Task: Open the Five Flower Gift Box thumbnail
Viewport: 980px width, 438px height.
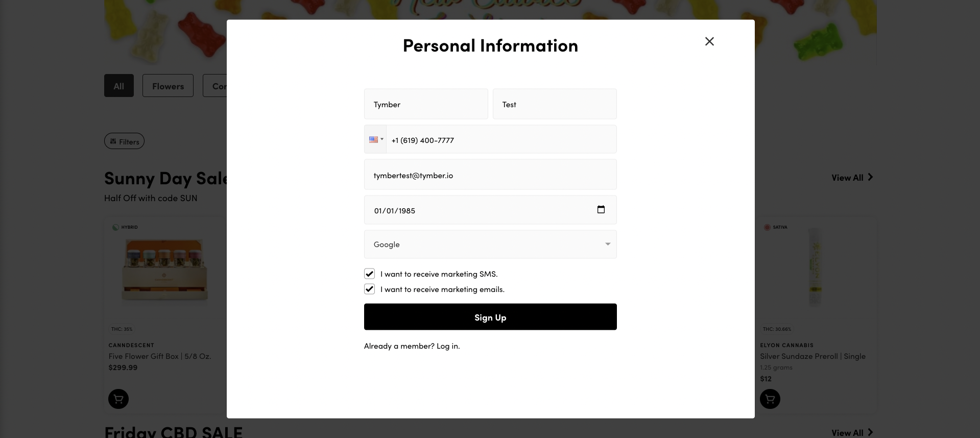Action: click(x=164, y=270)
